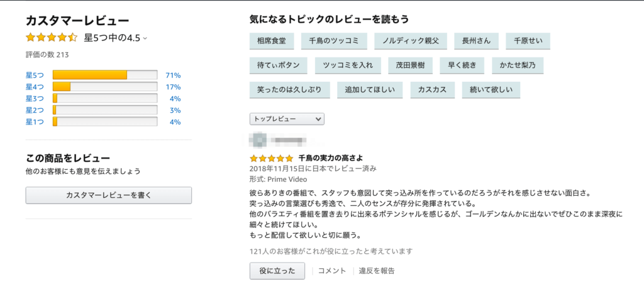The width and height of the screenshot is (644, 289).
Task: Filter reviews by 星4つ
Action: coord(35,87)
